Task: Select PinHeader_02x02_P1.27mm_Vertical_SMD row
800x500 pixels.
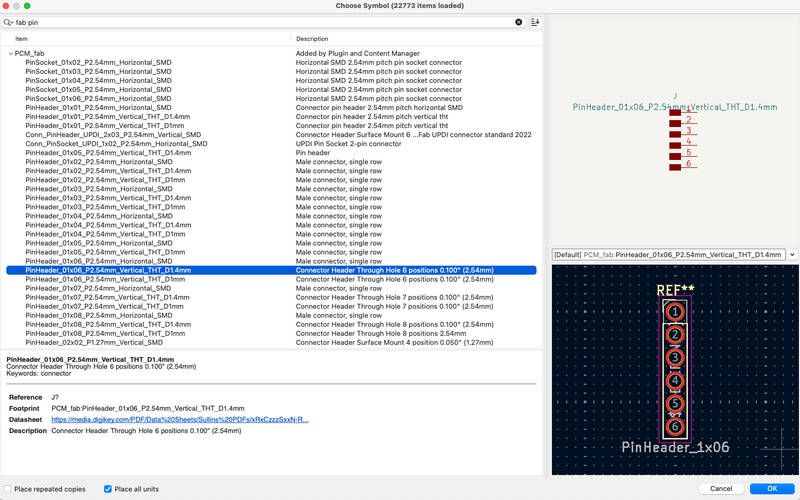Action: (x=94, y=342)
